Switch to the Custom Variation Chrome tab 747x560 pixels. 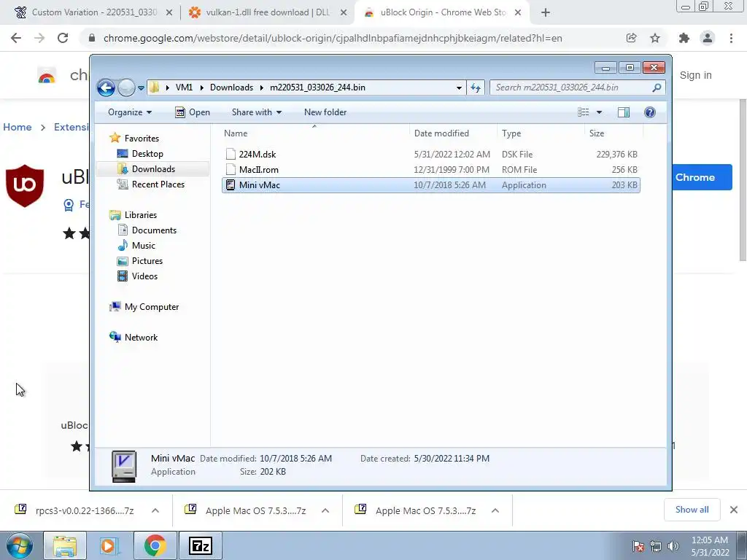(x=94, y=12)
